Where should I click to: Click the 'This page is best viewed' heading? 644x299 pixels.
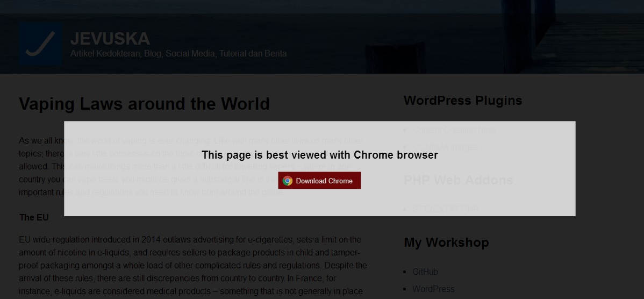coord(319,155)
